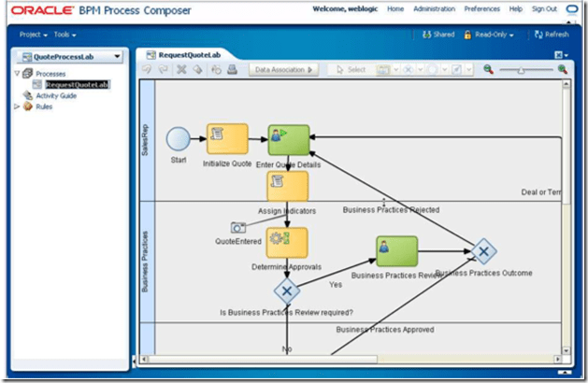
Task: Click the Business Practices Rejected flow label
Action: (391, 210)
